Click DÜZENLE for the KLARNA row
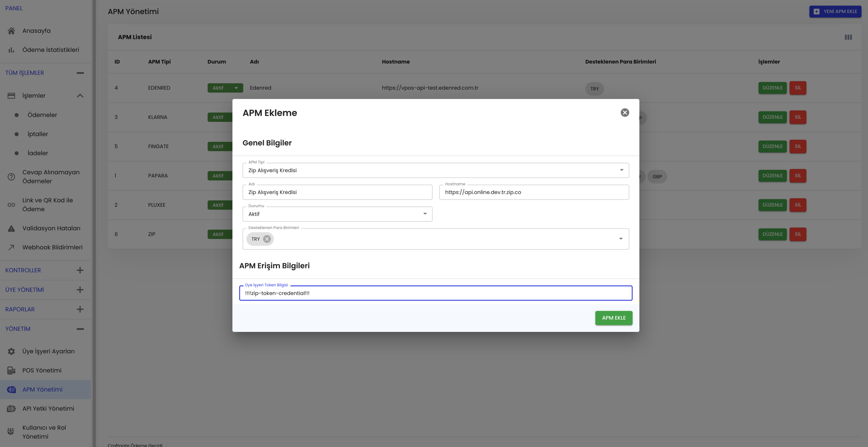The height and width of the screenshot is (447, 868). pos(772,117)
